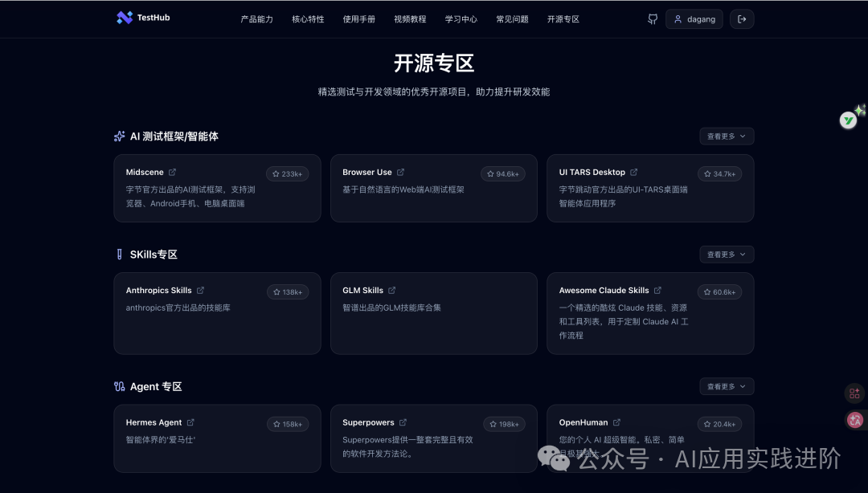Click Midscene 233k+ star badge
The width and height of the screenshot is (868, 493).
click(287, 173)
